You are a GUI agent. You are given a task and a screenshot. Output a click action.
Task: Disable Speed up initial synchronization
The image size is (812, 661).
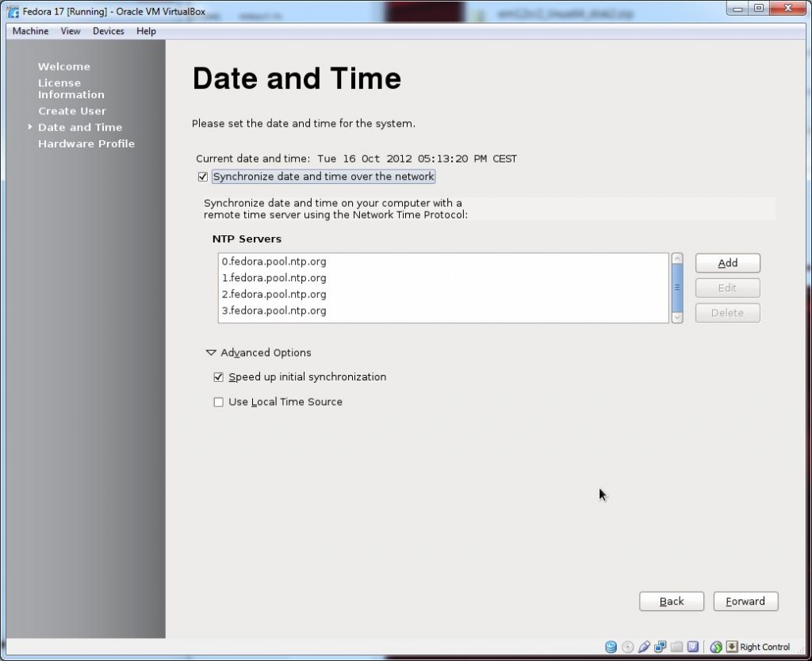click(x=219, y=376)
